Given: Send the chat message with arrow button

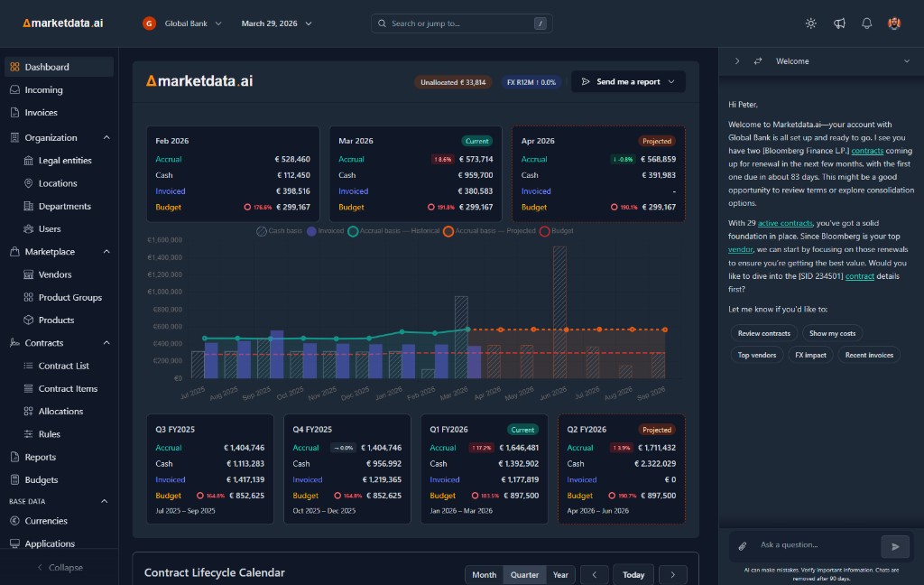Looking at the screenshot, I should tap(894, 546).
